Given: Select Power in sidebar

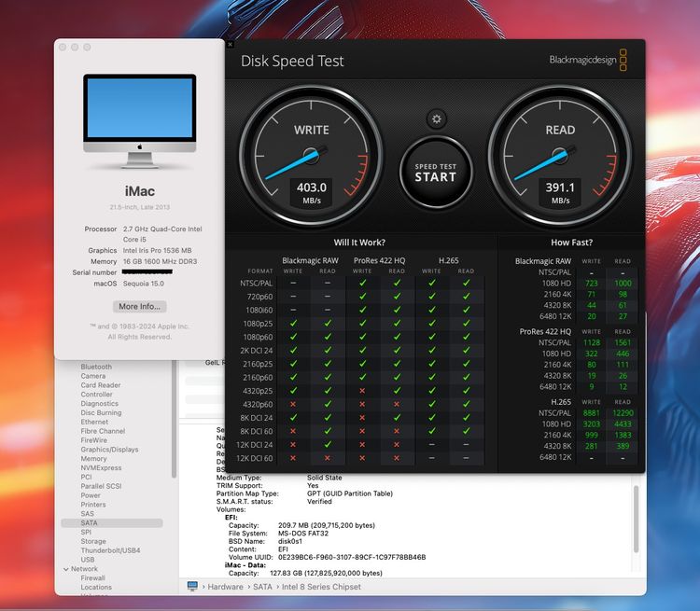Looking at the screenshot, I should click(91, 495).
